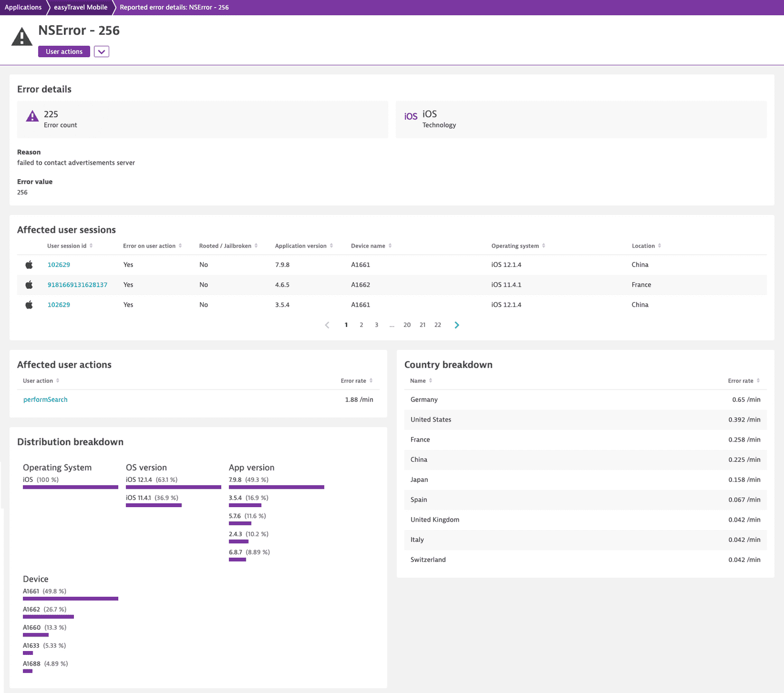Click the NSError warning triangle icon
Image resolution: width=784 pixels, height=693 pixels.
click(21, 37)
